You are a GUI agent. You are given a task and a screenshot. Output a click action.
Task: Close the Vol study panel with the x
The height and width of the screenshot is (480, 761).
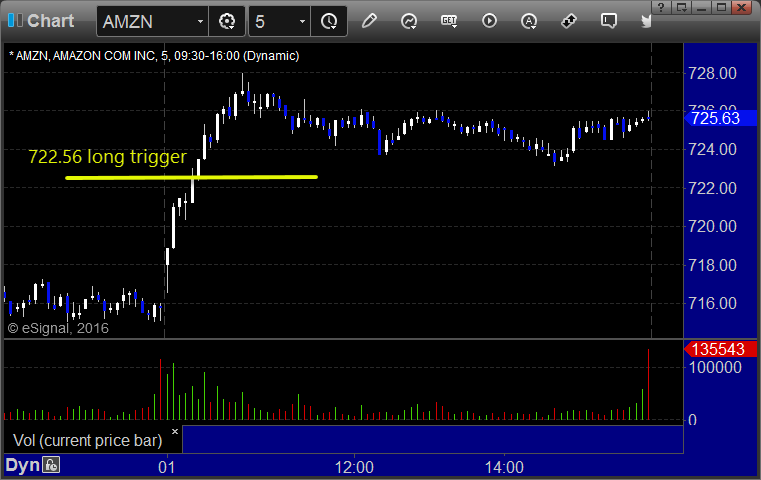[175, 431]
